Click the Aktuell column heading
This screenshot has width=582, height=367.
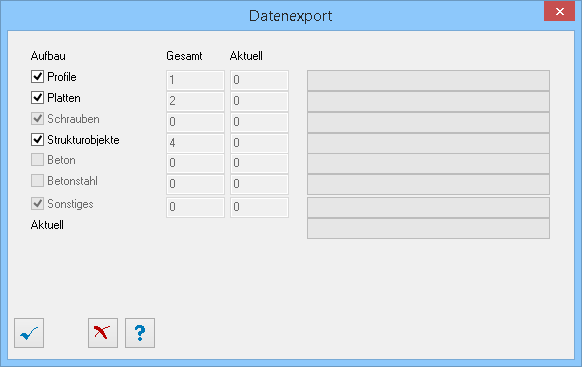[x=246, y=56]
